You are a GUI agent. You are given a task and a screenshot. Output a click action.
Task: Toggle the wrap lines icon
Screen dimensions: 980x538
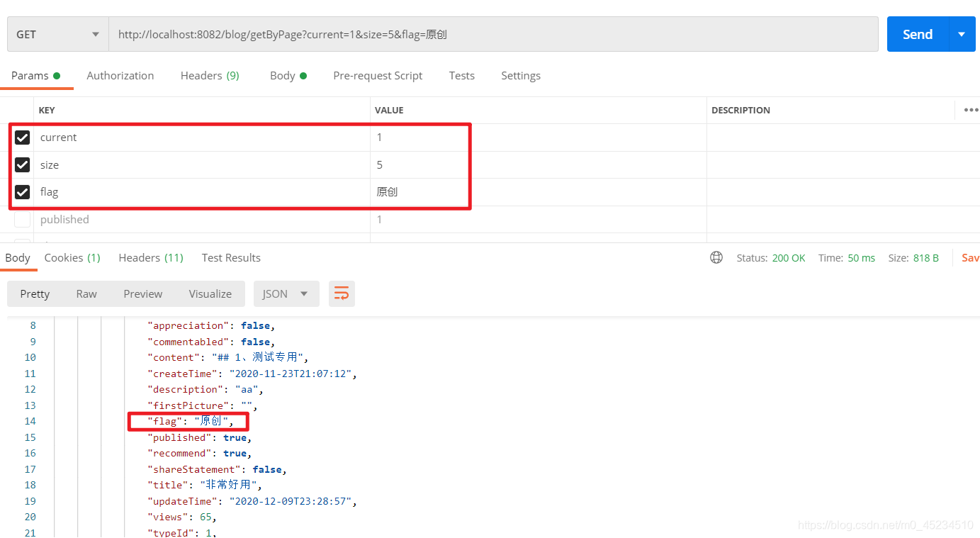pyautogui.click(x=342, y=293)
